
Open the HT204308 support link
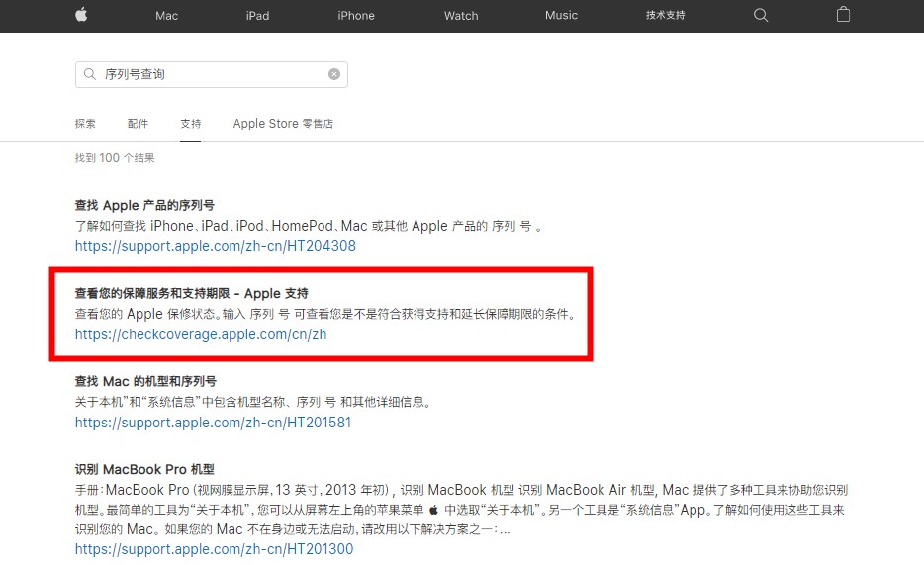point(215,246)
